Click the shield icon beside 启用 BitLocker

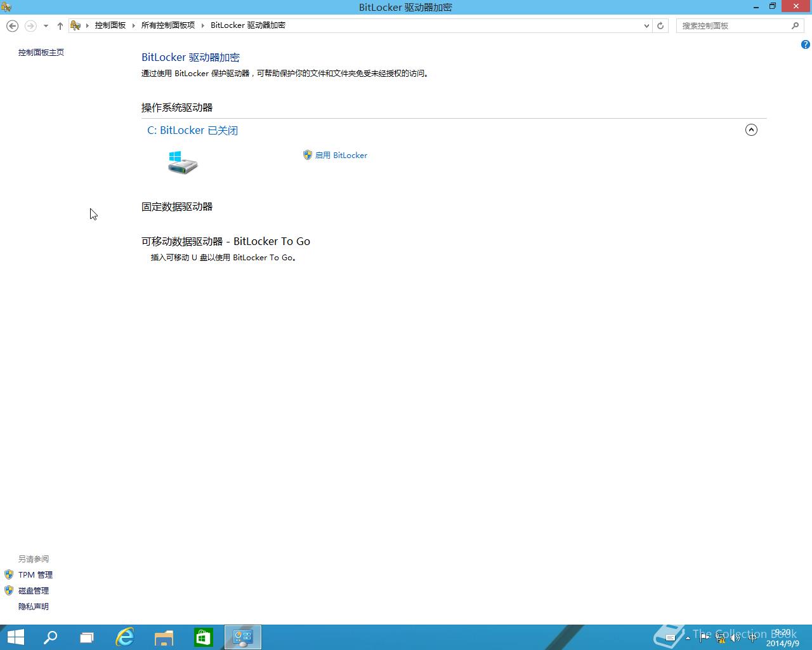tap(308, 155)
